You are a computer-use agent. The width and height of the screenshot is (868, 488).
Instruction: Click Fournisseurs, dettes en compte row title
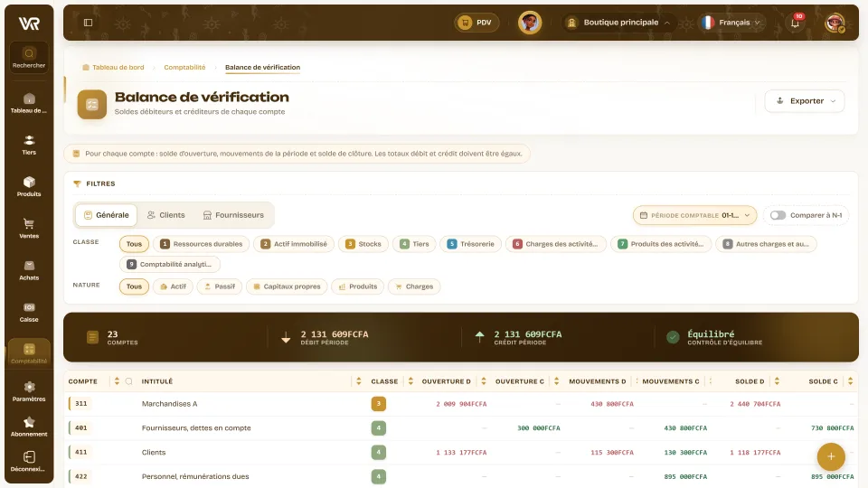pyautogui.click(x=196, y=428)
